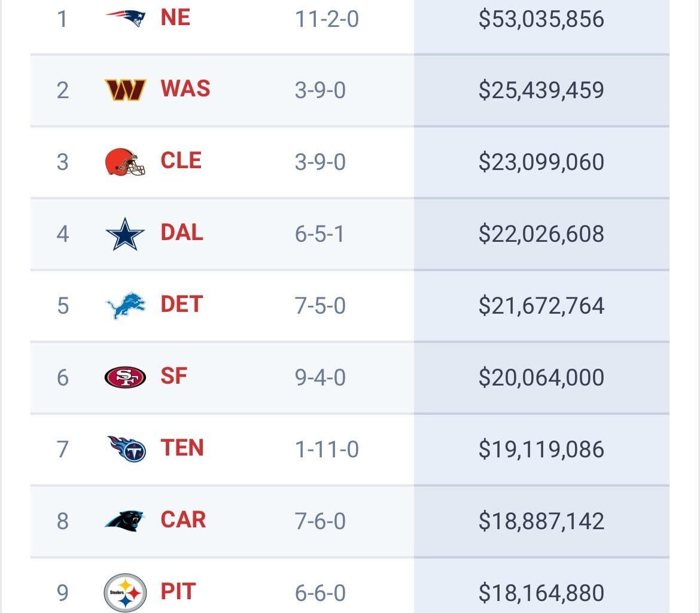This screenshot has height=613, width=700.
Task: Click the Dallas Cowboys star logo
Action: coord(125,233)
